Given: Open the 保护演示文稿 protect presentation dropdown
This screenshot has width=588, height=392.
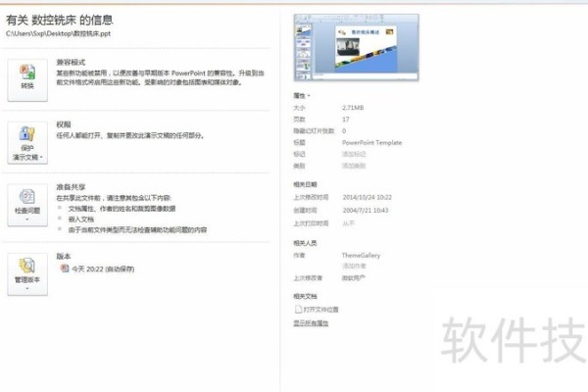Looking at the screenshot, I should pyautogui.click(x=27, y=142).
